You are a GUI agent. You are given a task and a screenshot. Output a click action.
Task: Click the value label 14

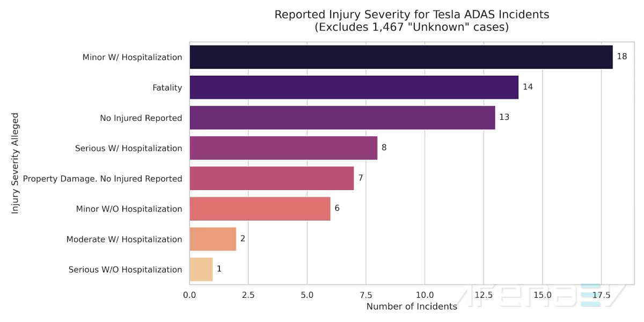[528, 87]
